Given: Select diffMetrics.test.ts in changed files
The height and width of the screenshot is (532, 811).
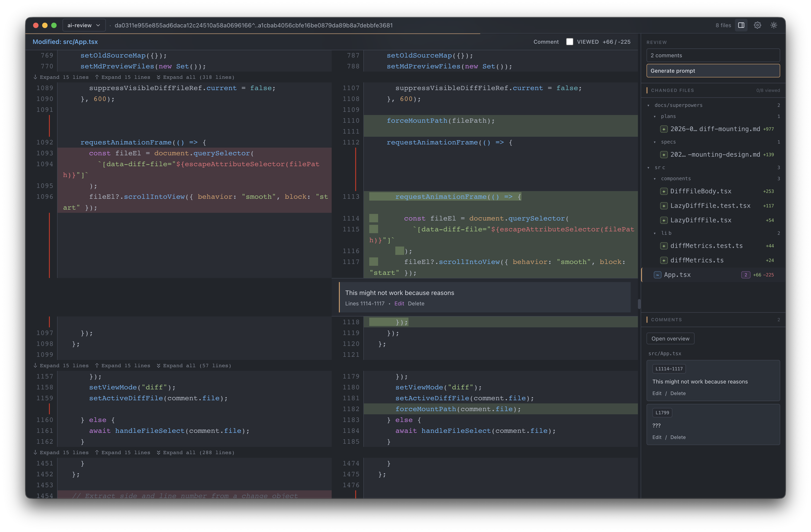Looking at the screenshot, I should click(x=713, y=246).
